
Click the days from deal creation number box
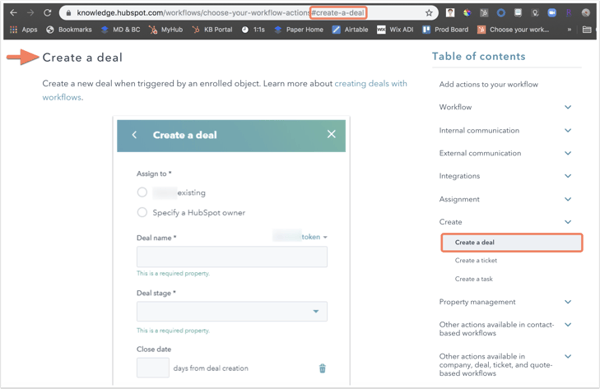click(x=153, y=368)
